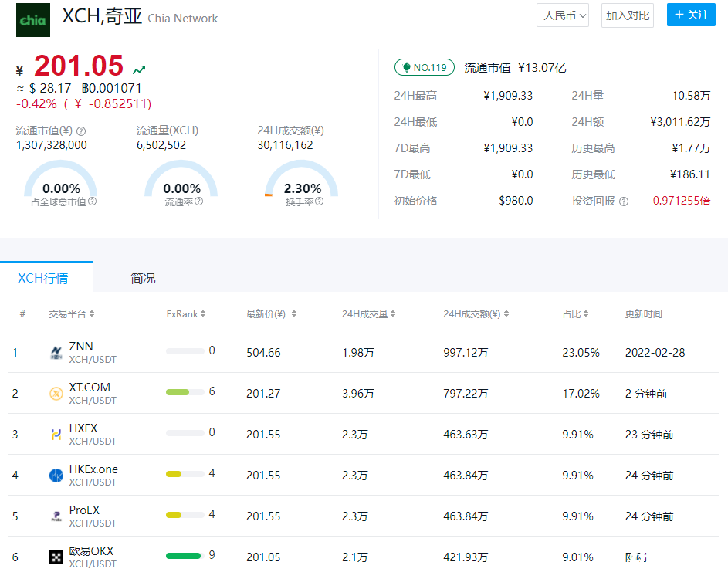
Task: Sort table by 24H成交量 column
Action: click(368, 314)
